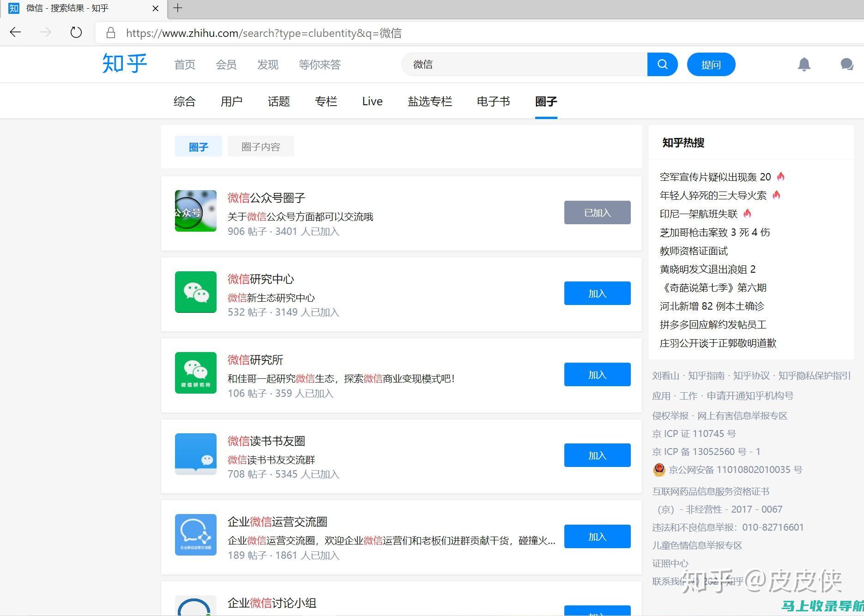864x616 pixels.
Task: Join 微信研究中心 with 加入 button
Action: (598, 293)
